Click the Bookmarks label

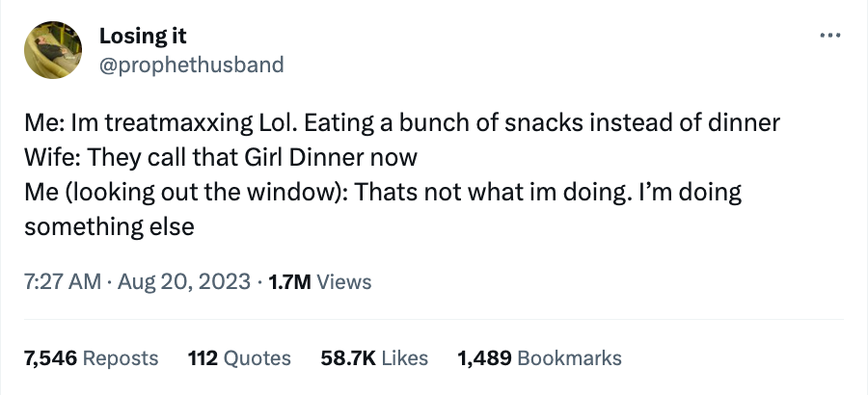[x=570, y=358]
